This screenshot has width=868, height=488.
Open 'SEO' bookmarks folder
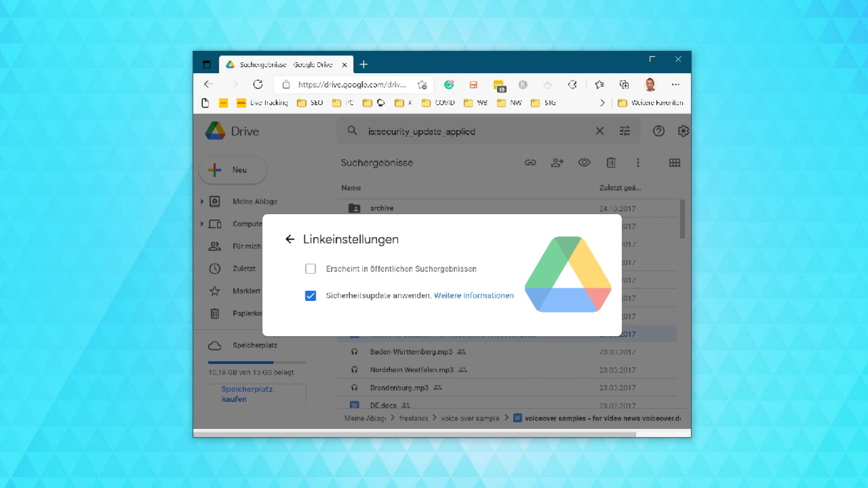[310, 102]
